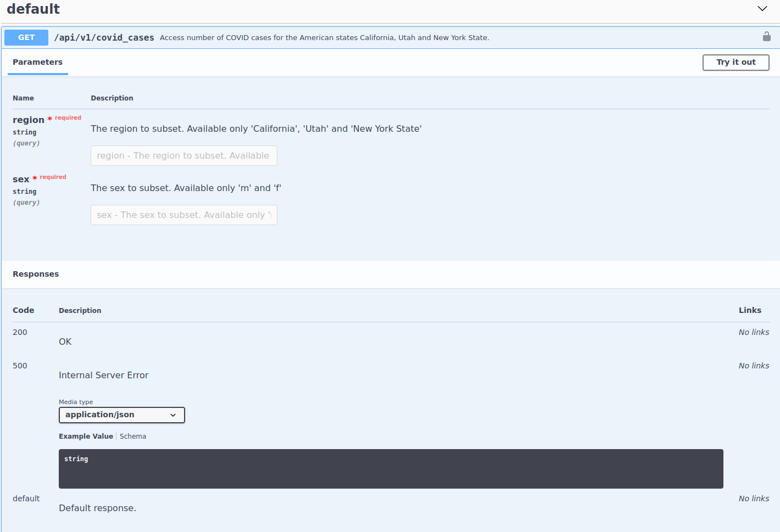Click the endpoint summary about COVID cases
780x532 pixels.
[324, 38]
